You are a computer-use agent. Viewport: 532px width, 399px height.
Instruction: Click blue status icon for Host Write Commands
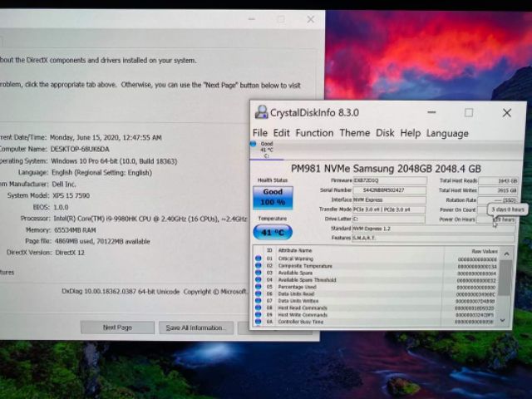click(x=259, y=315)
